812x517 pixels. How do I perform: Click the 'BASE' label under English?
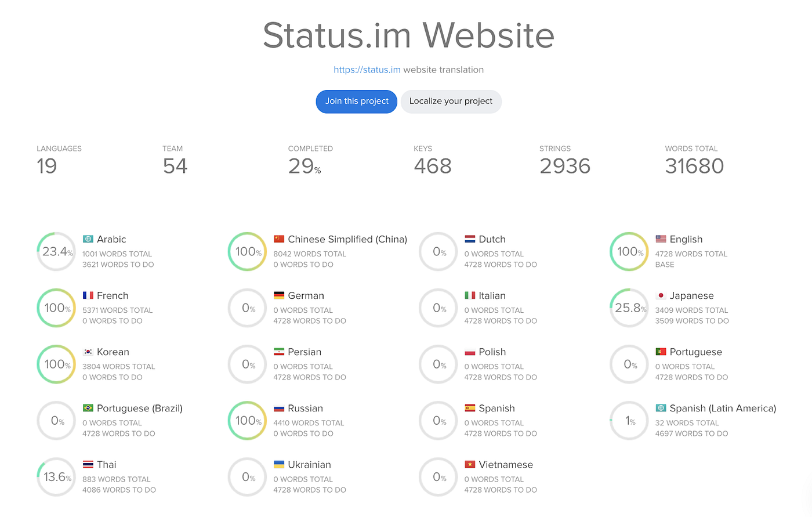(665, 265)
